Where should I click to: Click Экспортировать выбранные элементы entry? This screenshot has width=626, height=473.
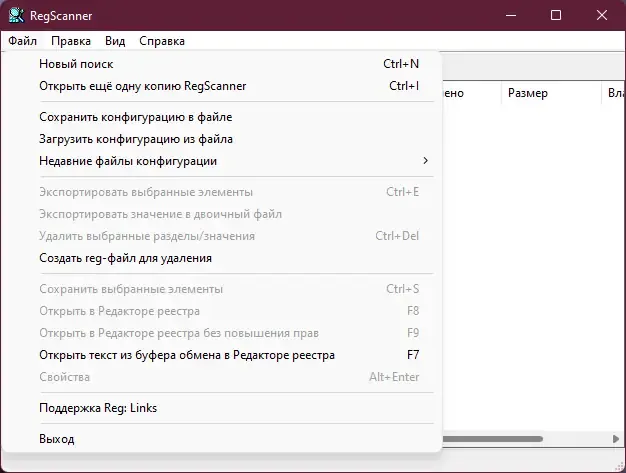click(x=222, y=192)
